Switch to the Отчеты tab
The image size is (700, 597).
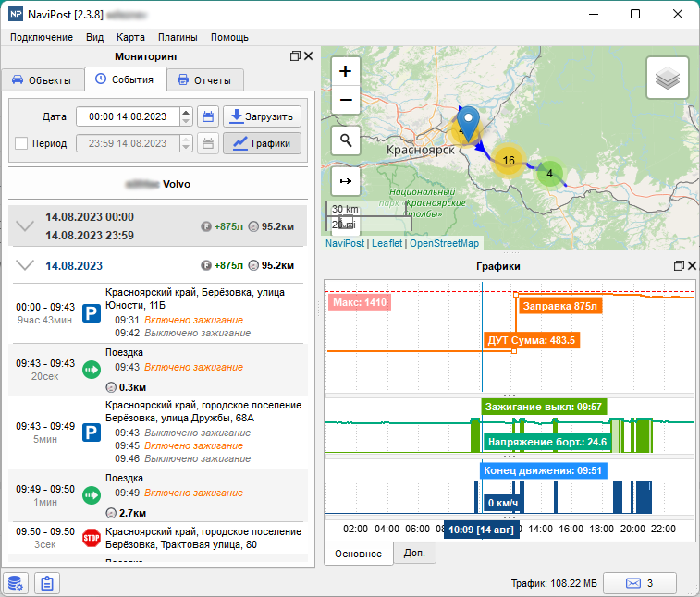tap(204, 80)
